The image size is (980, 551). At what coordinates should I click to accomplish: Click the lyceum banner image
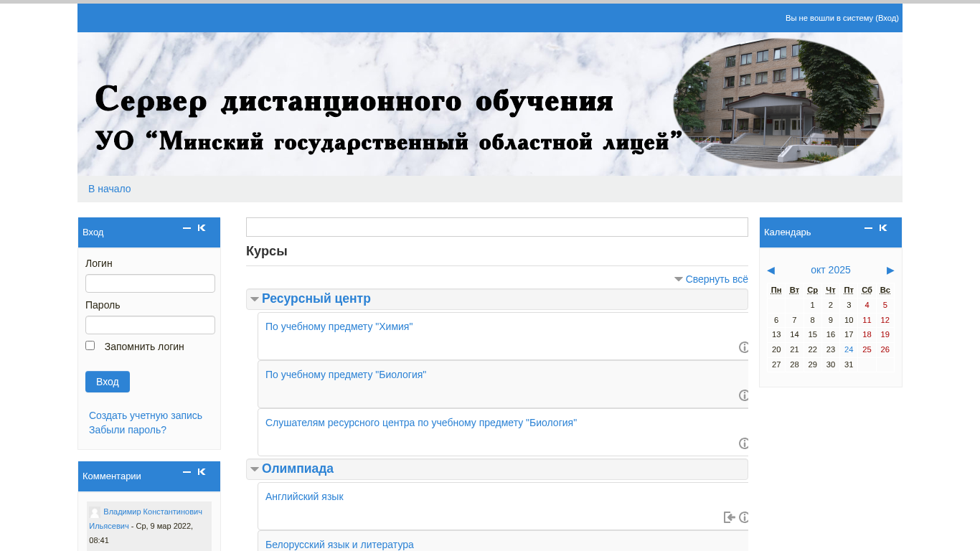coord(490,104)
